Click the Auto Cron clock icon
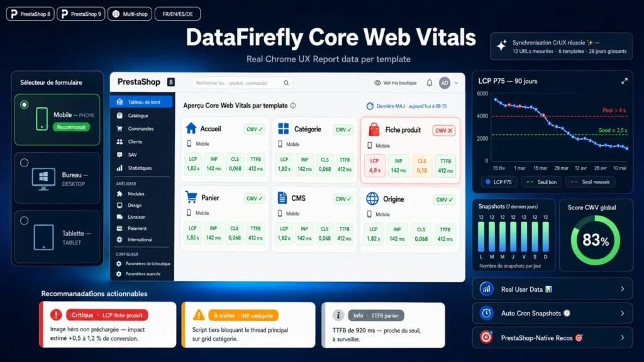This screenshot has width=644, height=362. click(486, 313)
